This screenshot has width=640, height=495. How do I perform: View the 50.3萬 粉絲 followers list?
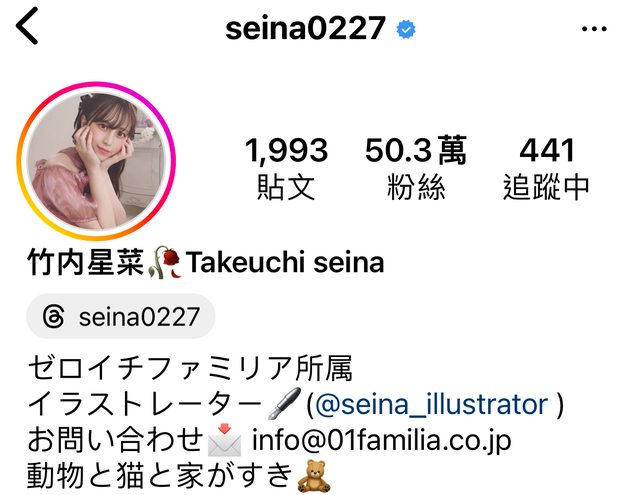point(416,168)
